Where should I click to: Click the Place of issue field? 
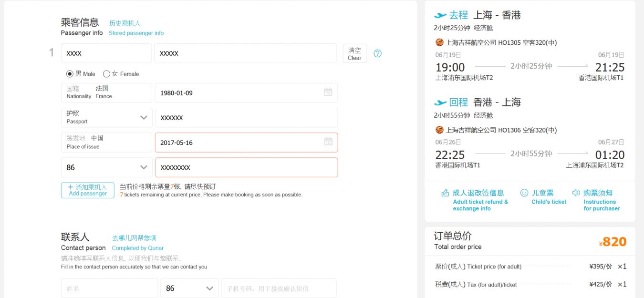coord(106,142)
